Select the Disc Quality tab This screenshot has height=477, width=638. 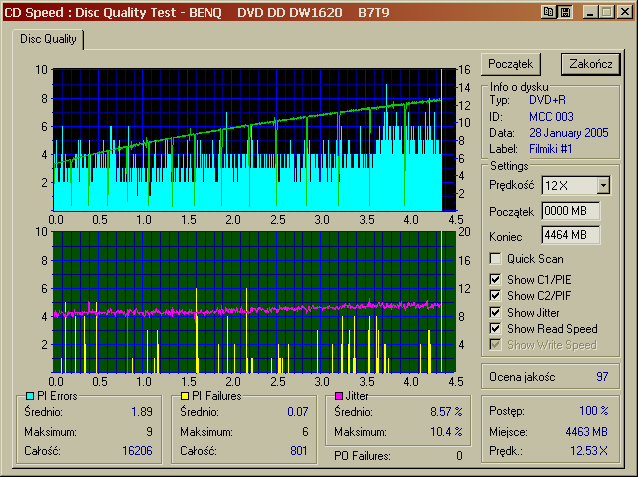point(48,39)
